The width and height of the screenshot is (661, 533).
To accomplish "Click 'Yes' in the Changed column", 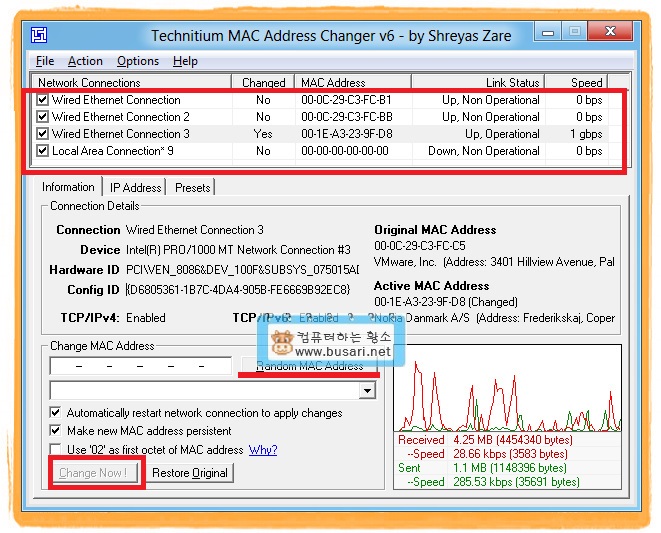I will point(263,134).
